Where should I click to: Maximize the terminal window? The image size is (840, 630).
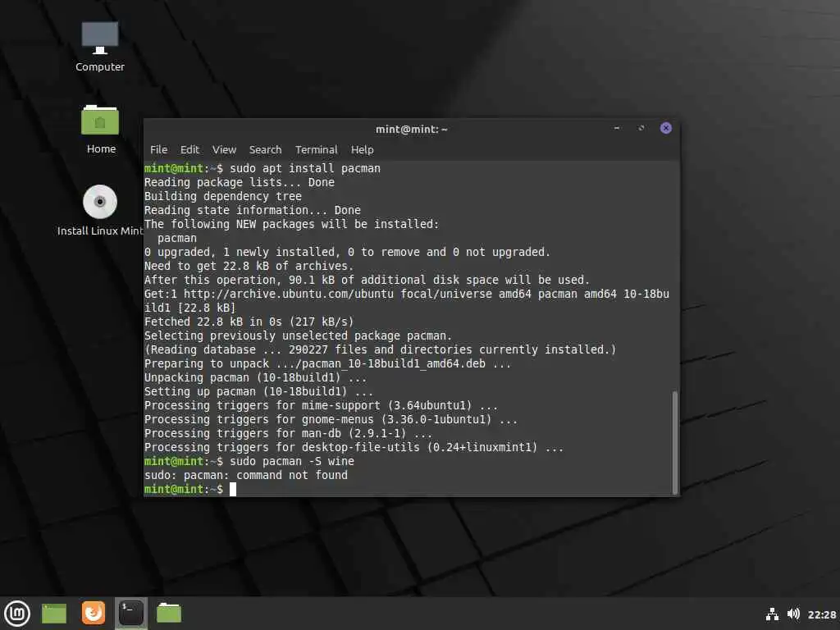click(641, 129)
